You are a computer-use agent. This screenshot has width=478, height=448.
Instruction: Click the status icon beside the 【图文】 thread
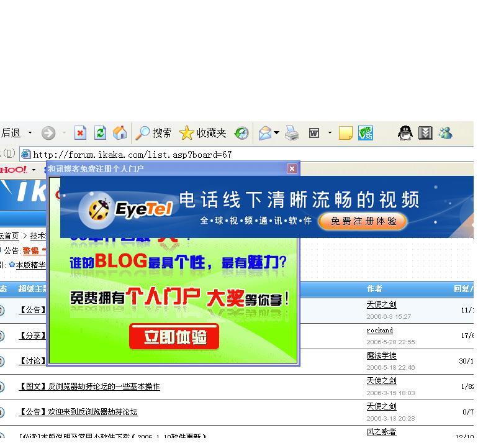tap(1, 386)
